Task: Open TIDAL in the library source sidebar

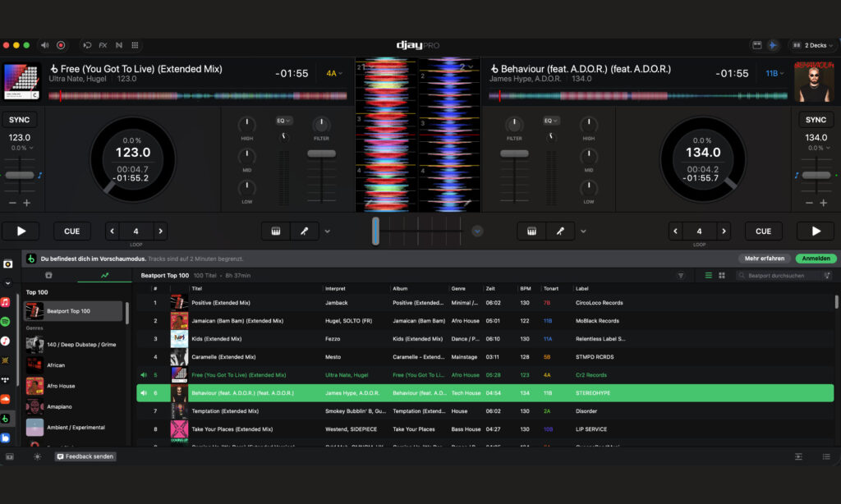Action: (6, 380)
